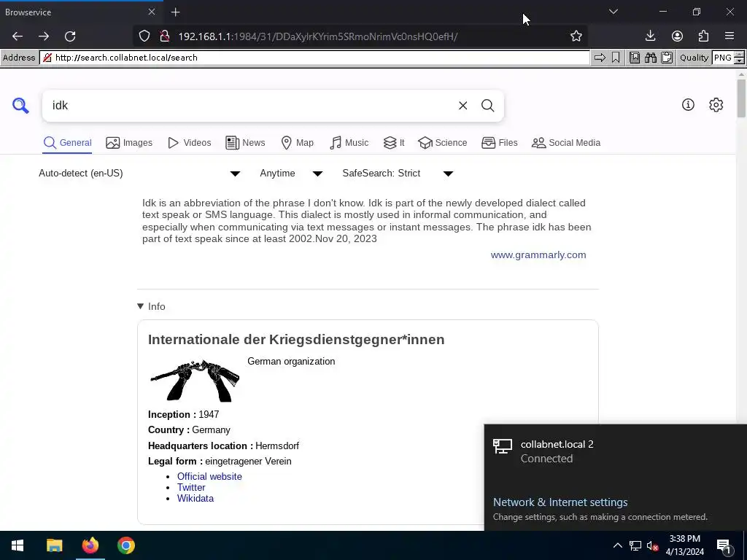This screenshot has width=747, height=560.
Task: Increase quality with the up stepper arrow
Action: tap(739, 55)
